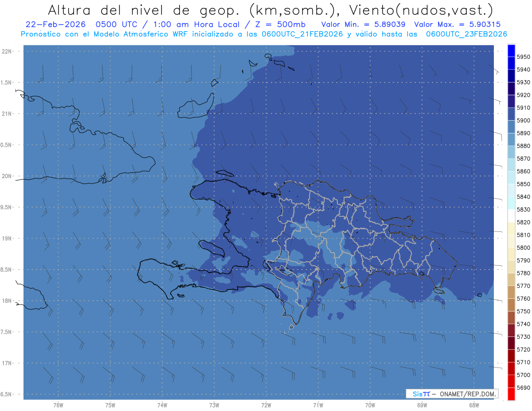Image resolution: width=532 pixels, height=411 pixels.
Task: Click the 22N latitude label
Action: 6,51
